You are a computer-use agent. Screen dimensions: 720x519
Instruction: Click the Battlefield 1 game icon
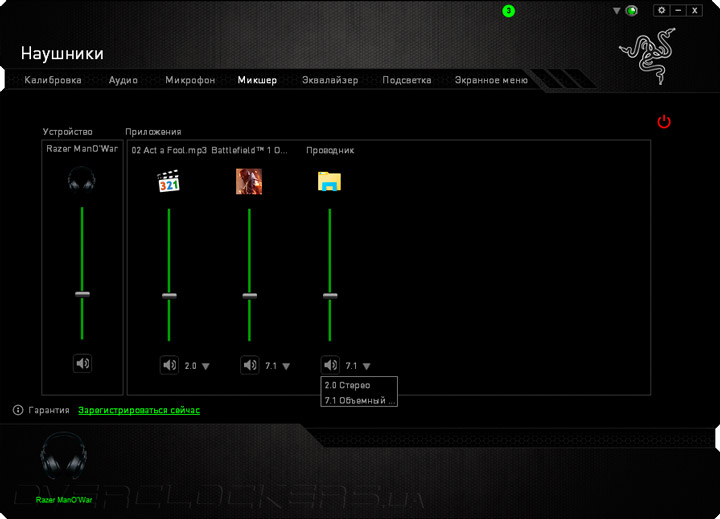249,181
